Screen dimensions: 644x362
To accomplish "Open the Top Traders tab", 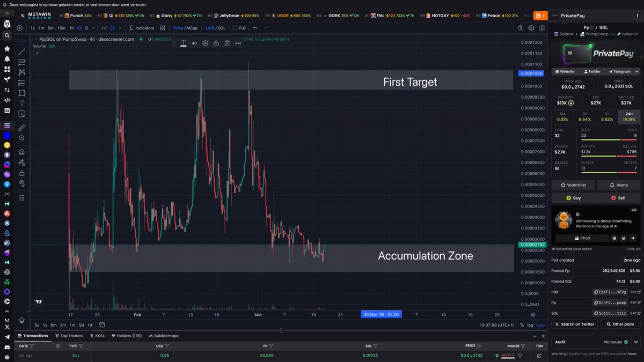I will (69, 336).
